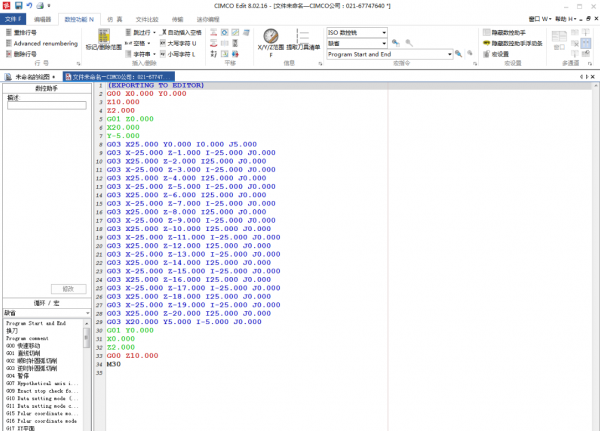The height and width of the screenshot is (431, 600).
Task: Open the 文件比较 ribbon tab
Action: [147, 20]
